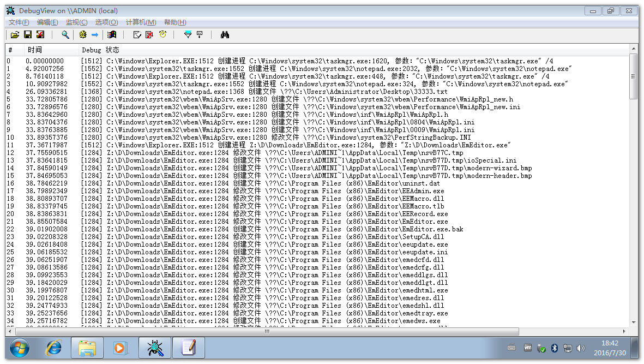Screen dimensions: 644x364
Task: Open the 选项(O) menu
Action: tap(107, 22)
